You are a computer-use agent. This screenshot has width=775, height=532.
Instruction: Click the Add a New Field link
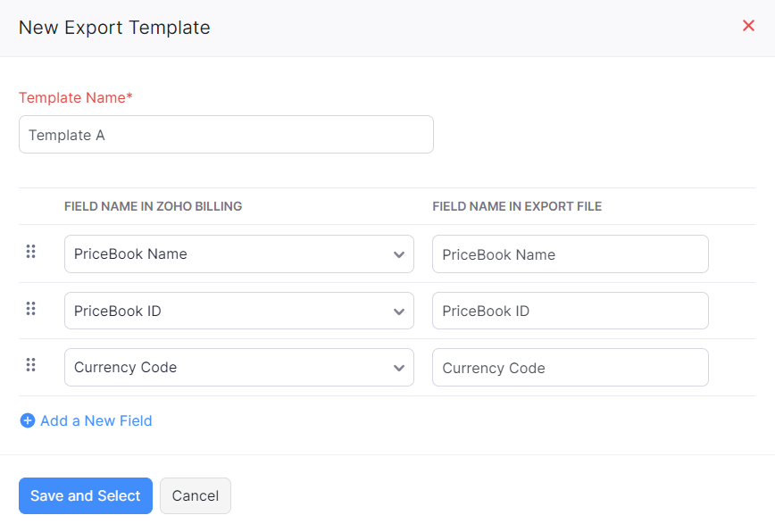tap(96, 420)
